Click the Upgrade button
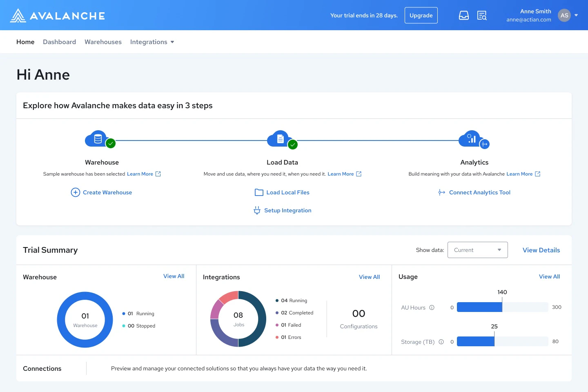Screen dimensions: 588x392 [421, 15]
